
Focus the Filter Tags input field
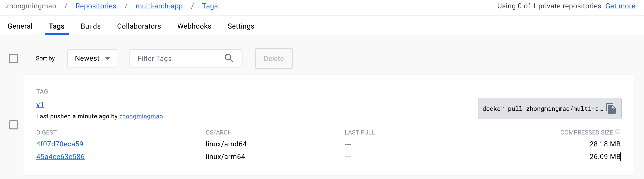tap(177, 59)
